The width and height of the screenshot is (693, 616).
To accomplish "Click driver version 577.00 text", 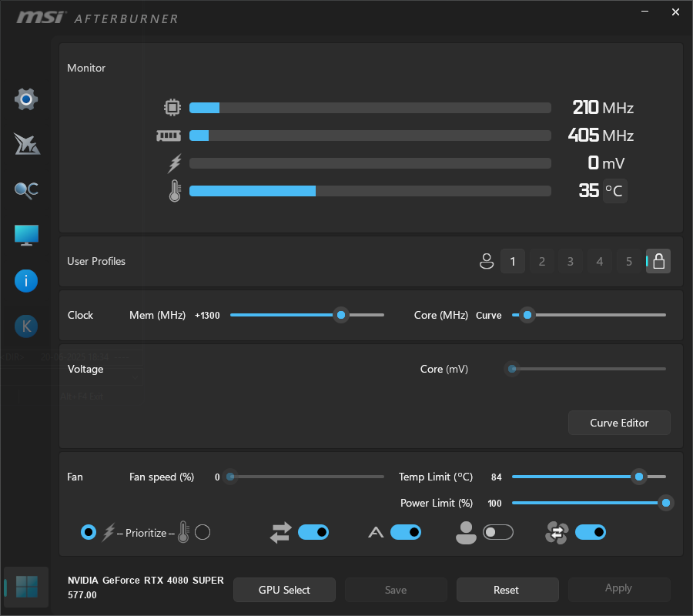I will 82,594.
